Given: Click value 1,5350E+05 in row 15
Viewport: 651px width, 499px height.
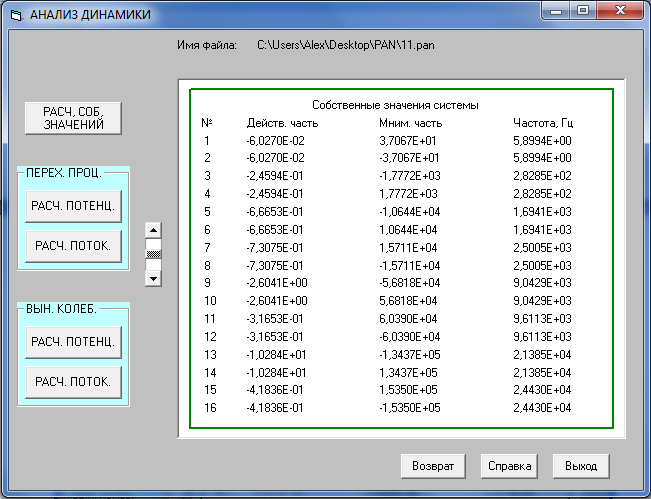Looking at the screenshot, I should pyautogui.click(x=408, y=390).
